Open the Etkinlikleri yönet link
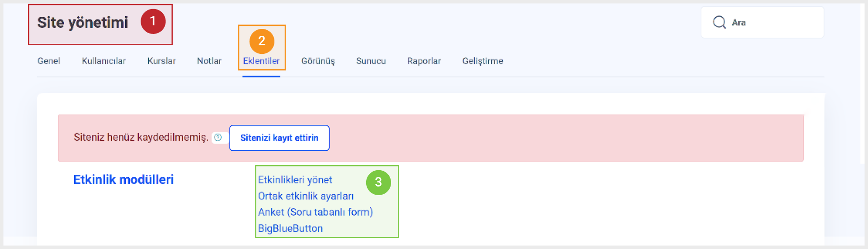The height and width of the screenshot is (249, 868). [295, 180]
